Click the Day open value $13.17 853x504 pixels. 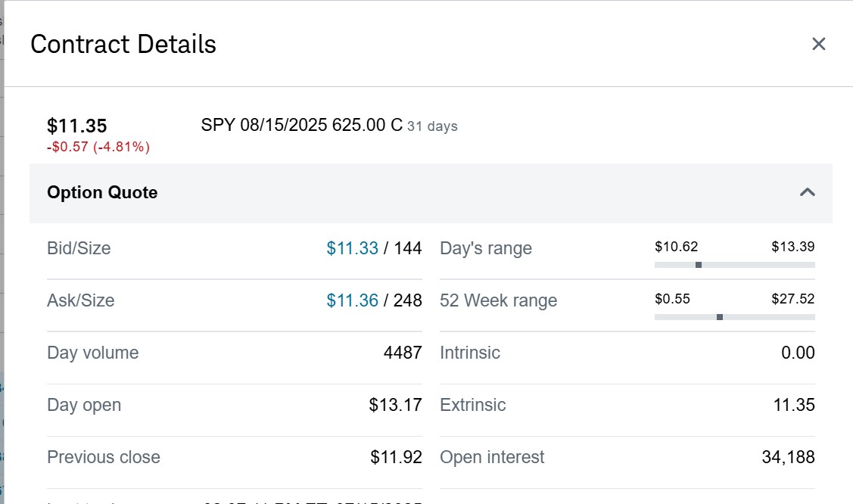coord(395,405)
